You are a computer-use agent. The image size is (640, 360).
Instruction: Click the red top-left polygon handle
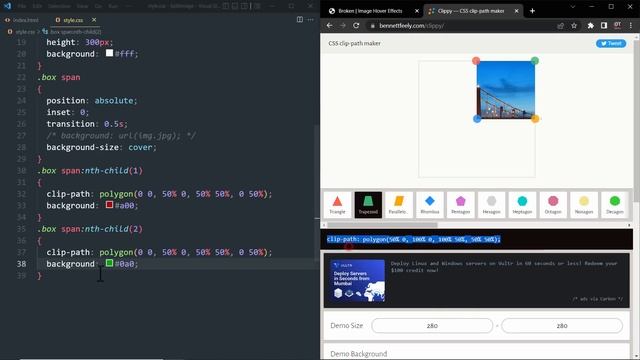(476, 61)
